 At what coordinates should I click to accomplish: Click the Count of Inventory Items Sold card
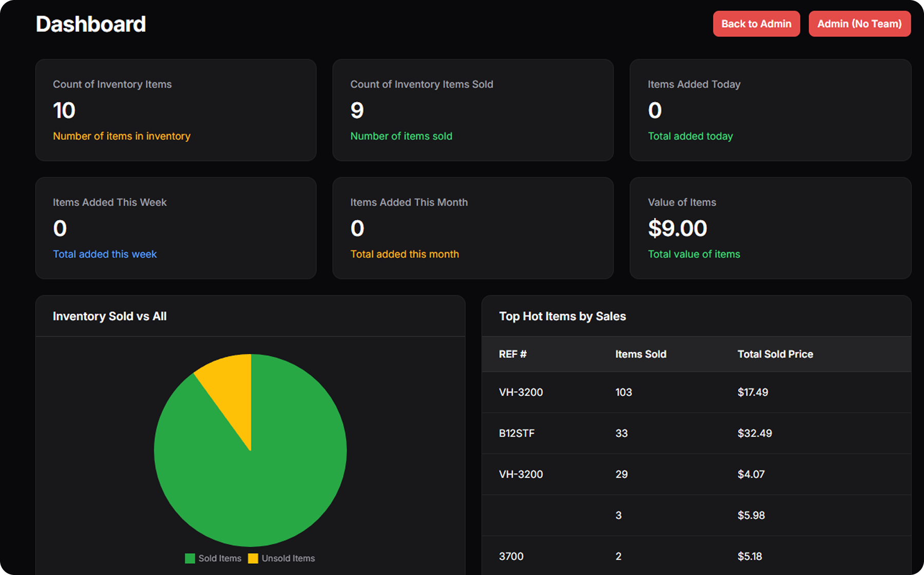click(473, 110)
